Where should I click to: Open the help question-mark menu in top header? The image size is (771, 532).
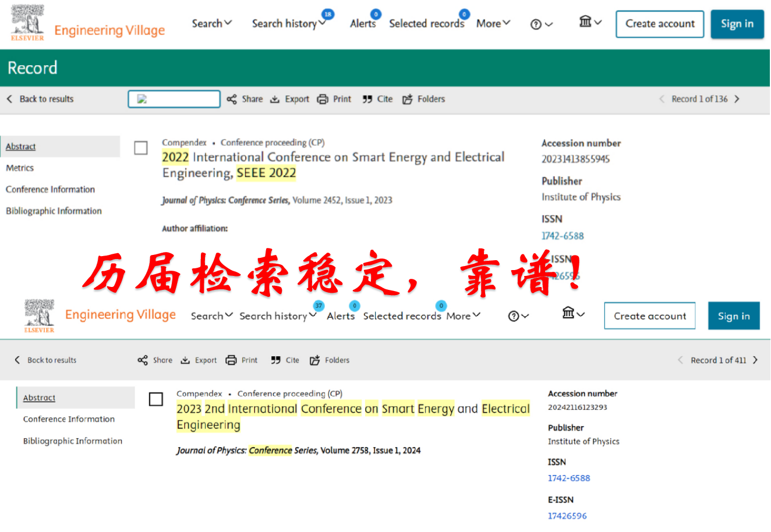click(x=542, y=24)
